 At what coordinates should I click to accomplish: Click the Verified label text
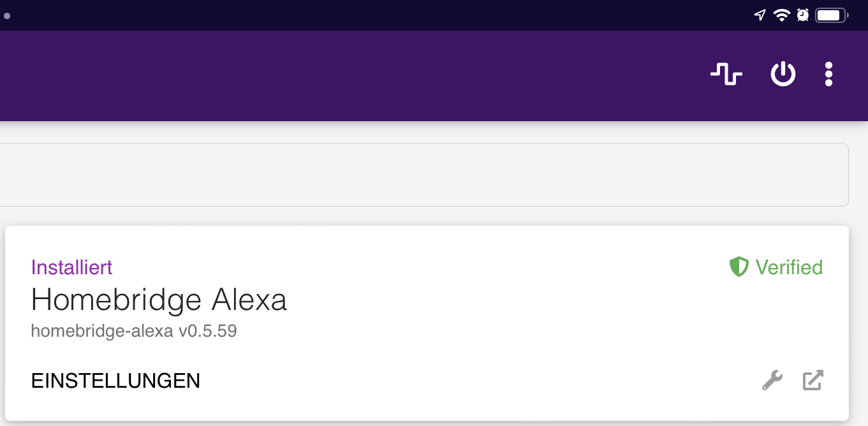click(789, 267)
